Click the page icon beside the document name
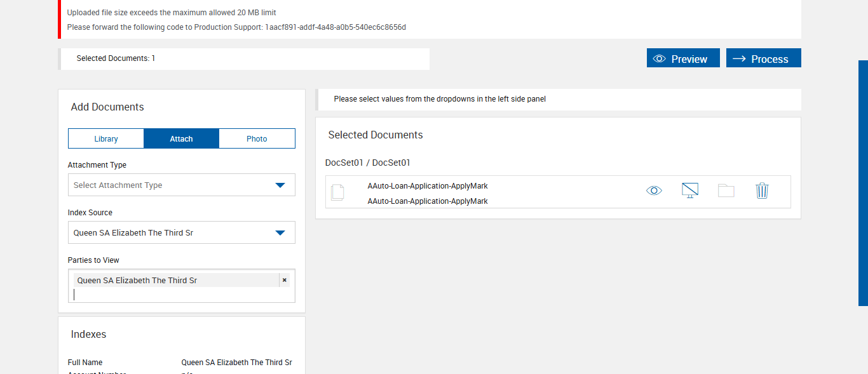This screenshot has width=868, height=374. tap(338, 192)
